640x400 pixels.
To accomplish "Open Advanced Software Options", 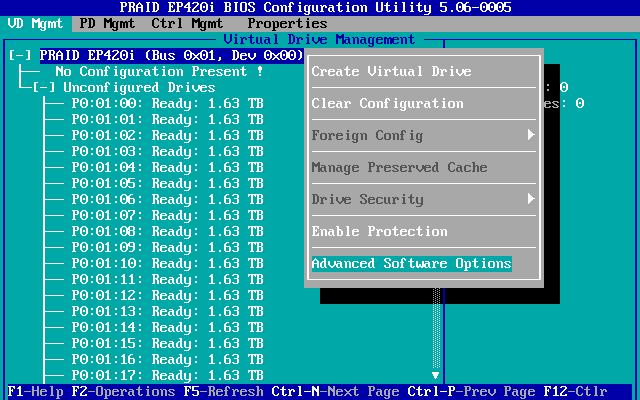I will 411,264.
